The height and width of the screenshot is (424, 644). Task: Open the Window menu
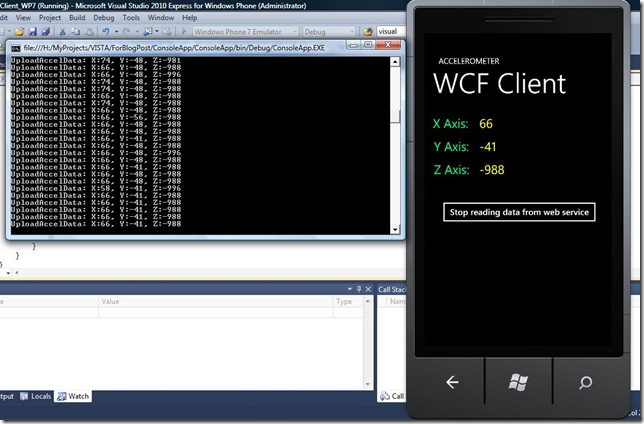coord(161,18)
